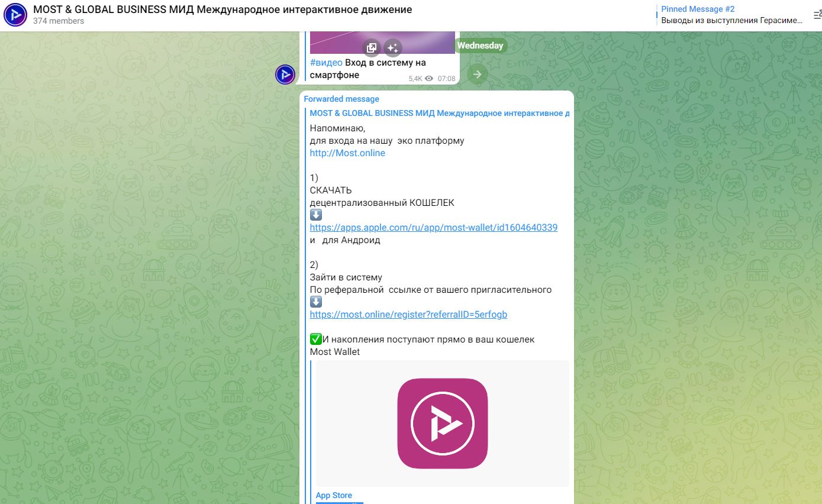
Task: Click the down arrow emoji above Apple link
Action: (x=316, y=215)
